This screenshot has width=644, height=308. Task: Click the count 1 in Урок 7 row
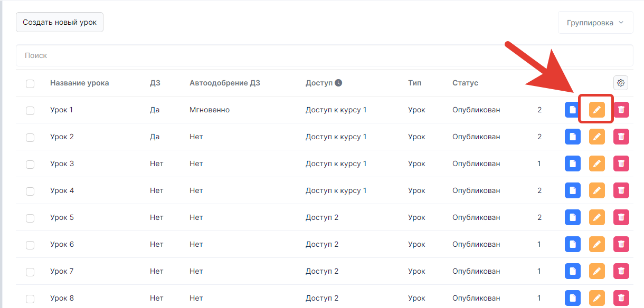[539, 271]
